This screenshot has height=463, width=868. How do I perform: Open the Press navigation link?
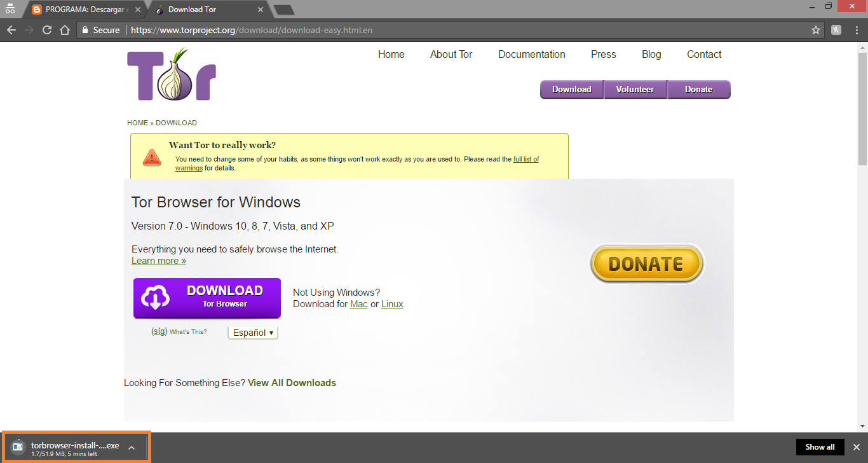tap(604, 55)
